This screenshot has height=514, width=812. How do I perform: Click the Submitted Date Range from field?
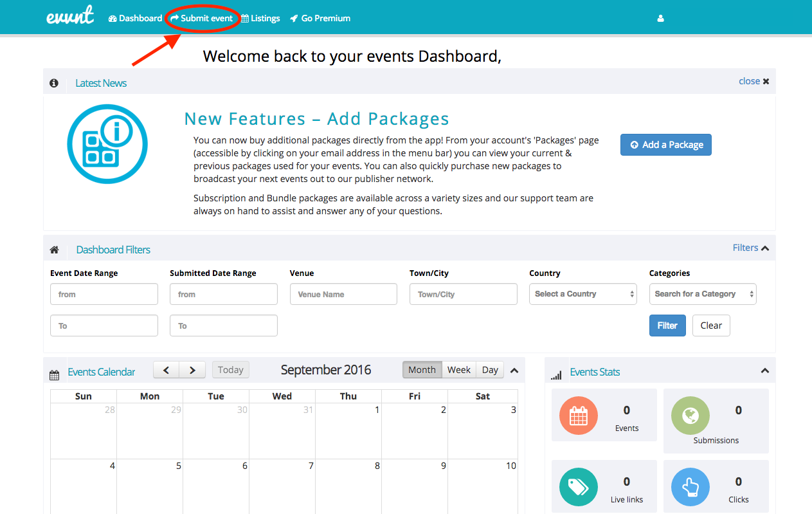click(x=224, y=294)
